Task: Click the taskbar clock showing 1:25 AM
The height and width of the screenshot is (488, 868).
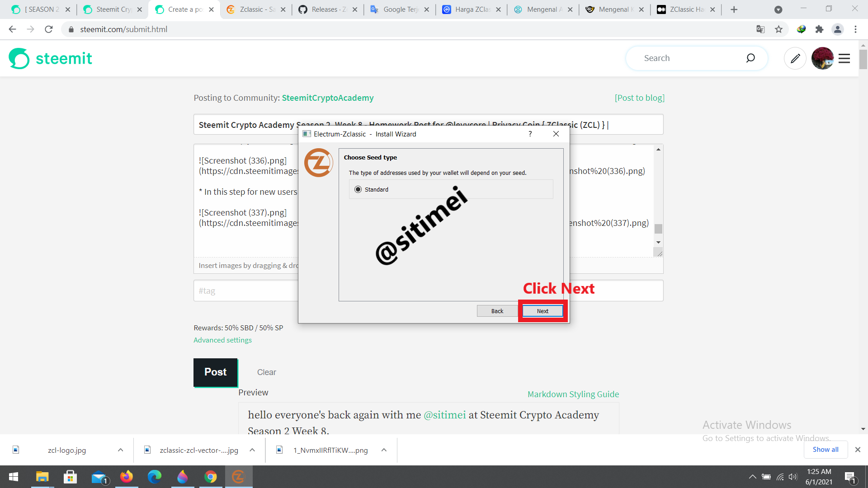Action: pos(819,477)
